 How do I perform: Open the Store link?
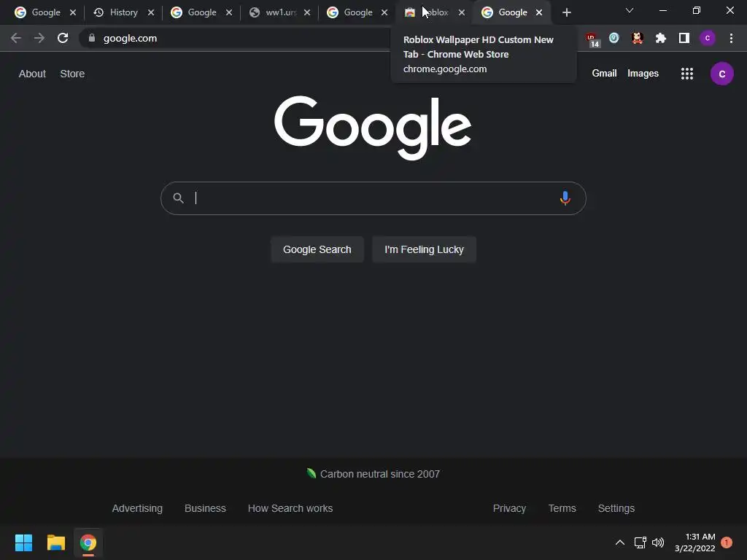[x=72, y=74]
